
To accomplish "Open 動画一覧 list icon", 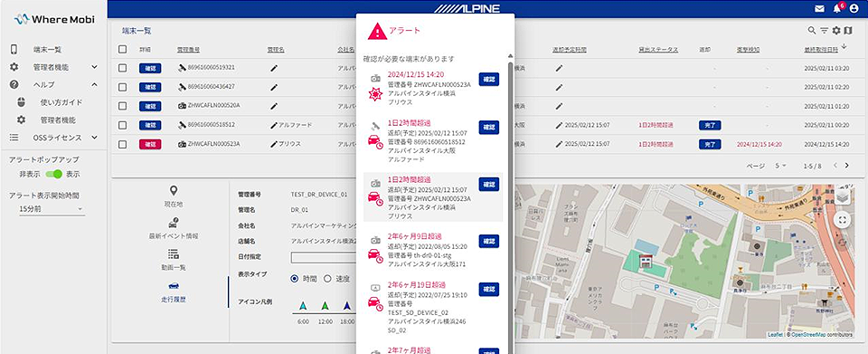I will coord(174,254).
